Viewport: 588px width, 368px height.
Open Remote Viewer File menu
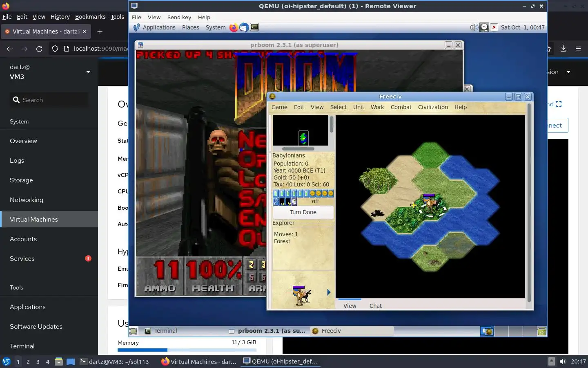pos(136,17)
